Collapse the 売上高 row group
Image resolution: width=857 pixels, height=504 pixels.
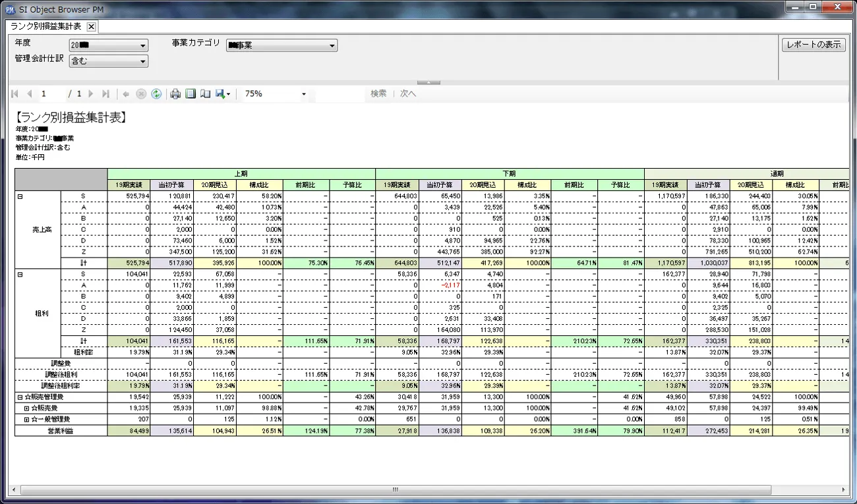(20, 196)
